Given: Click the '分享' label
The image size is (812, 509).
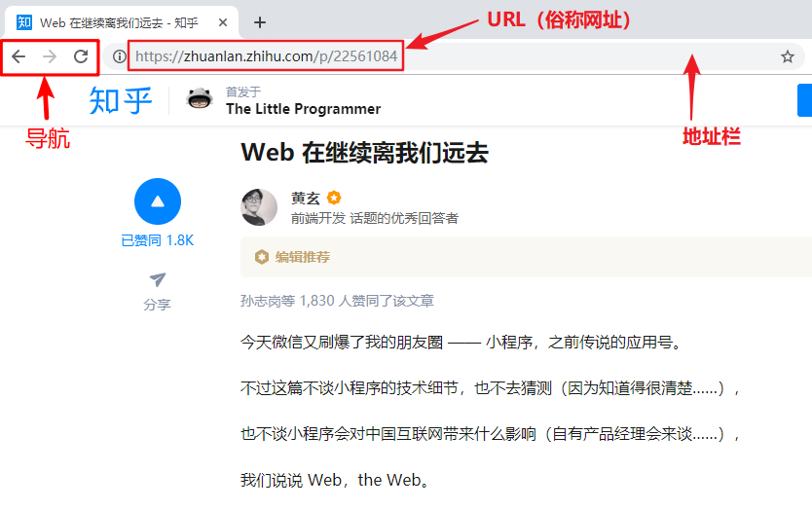Looking at the screenshot, I should [x=158, y=305].
